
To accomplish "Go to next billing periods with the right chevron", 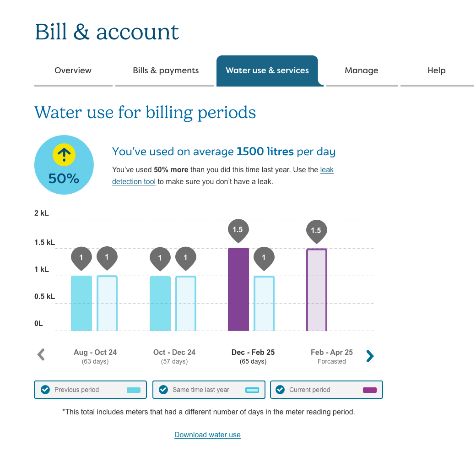I will (370, 356).
